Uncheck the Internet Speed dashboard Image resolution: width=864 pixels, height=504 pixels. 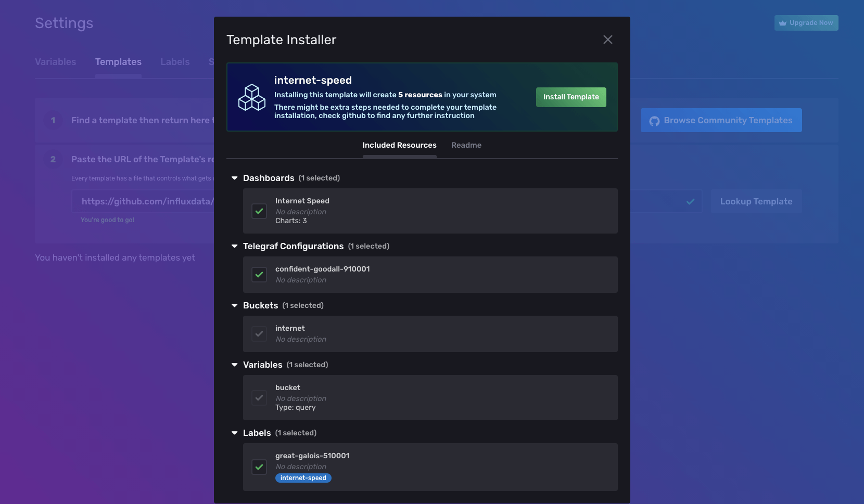(259, 211)
